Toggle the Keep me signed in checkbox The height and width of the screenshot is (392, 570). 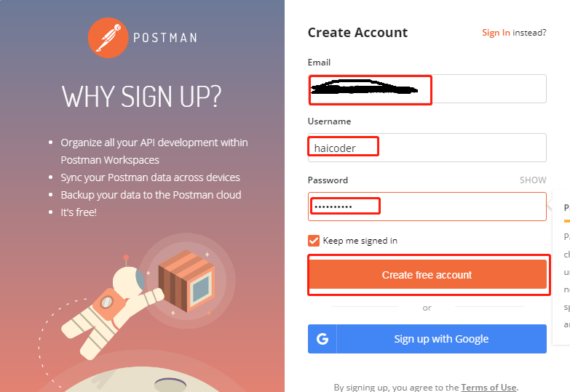click(313, 241)
